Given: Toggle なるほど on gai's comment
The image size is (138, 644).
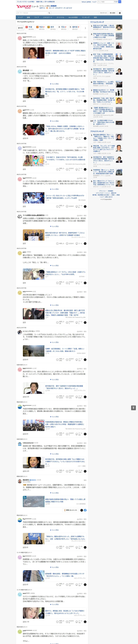Looking at the screenshot, I should (70, 138).
